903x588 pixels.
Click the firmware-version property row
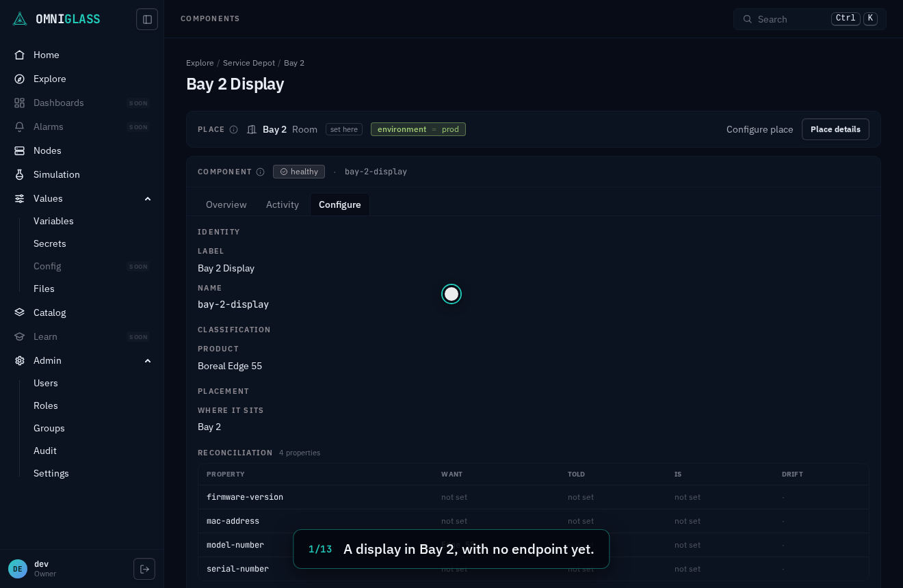(x=534, y=497)
